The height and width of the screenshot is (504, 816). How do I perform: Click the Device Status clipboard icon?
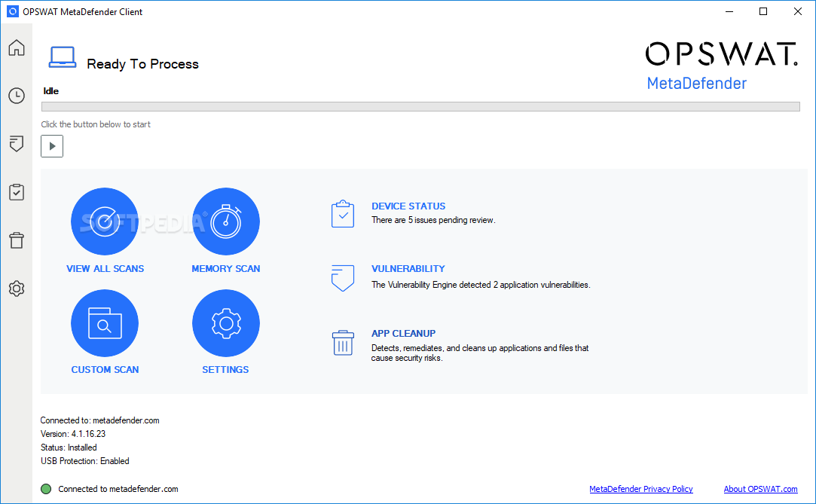click(x=343, y=214)
